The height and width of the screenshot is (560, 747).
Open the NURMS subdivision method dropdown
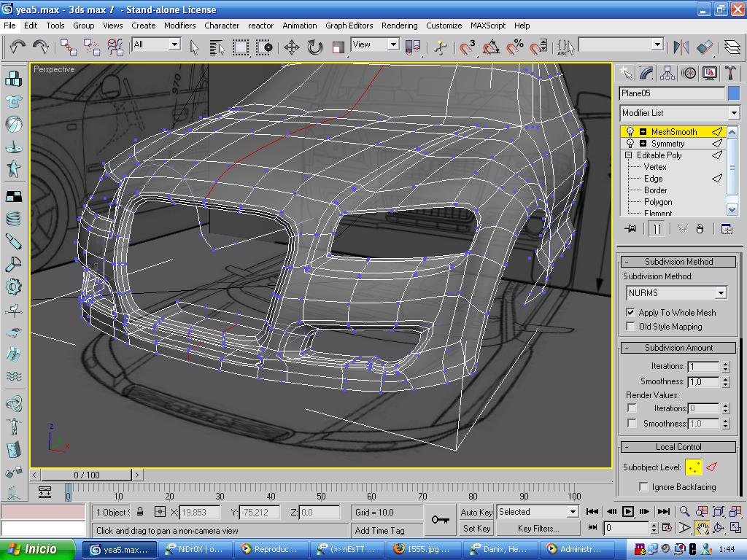[720, 293]
